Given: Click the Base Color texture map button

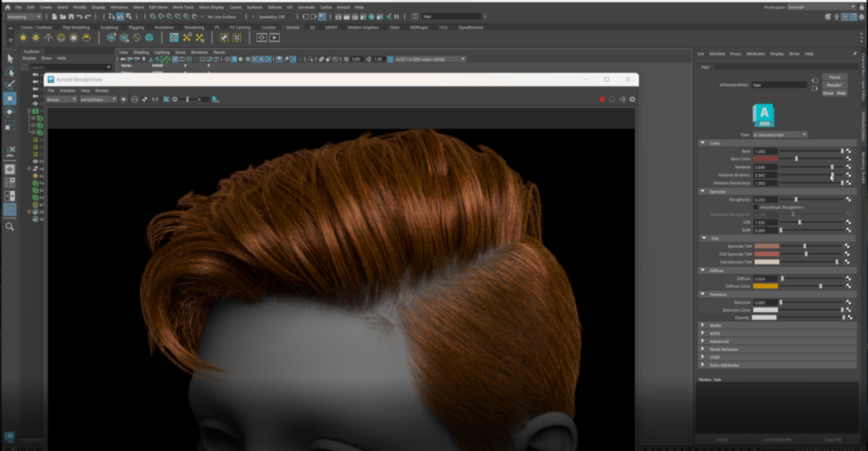Looking at the screenshot, I should pos(848,159).
